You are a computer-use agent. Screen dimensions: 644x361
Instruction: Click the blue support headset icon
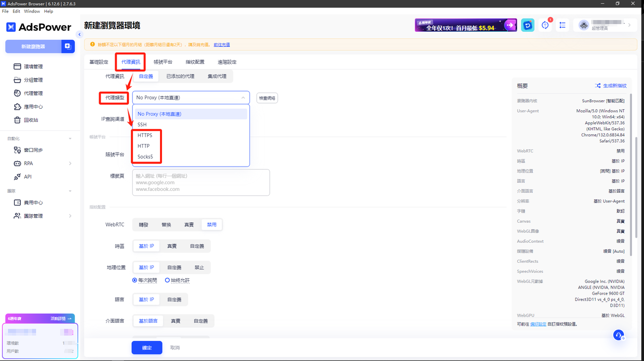(619, 335)
